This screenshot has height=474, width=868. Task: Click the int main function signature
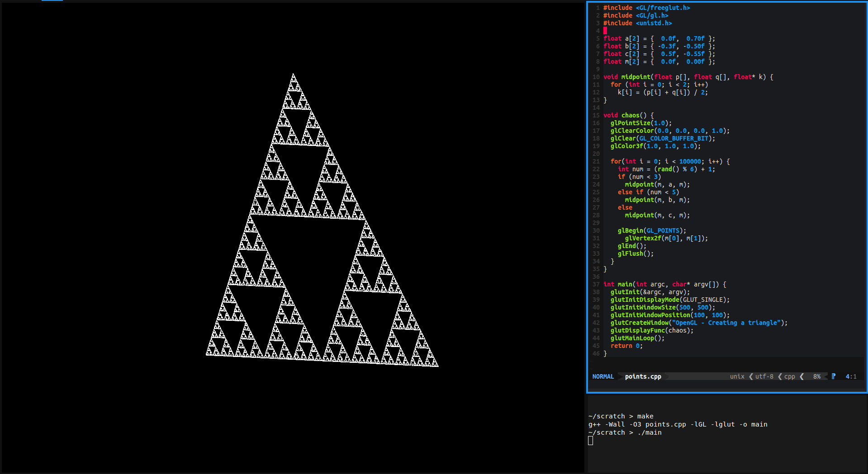(x=664, y=284)
